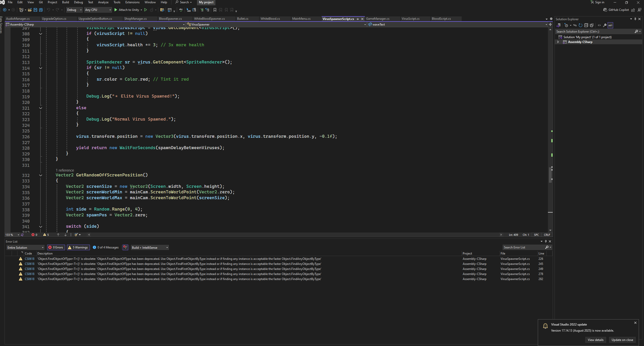The width and height of the screenshot is (644, 346).
Task: Switch to the GameManager.cs tab
Action: pyautogui.click(x=377, y=19)
